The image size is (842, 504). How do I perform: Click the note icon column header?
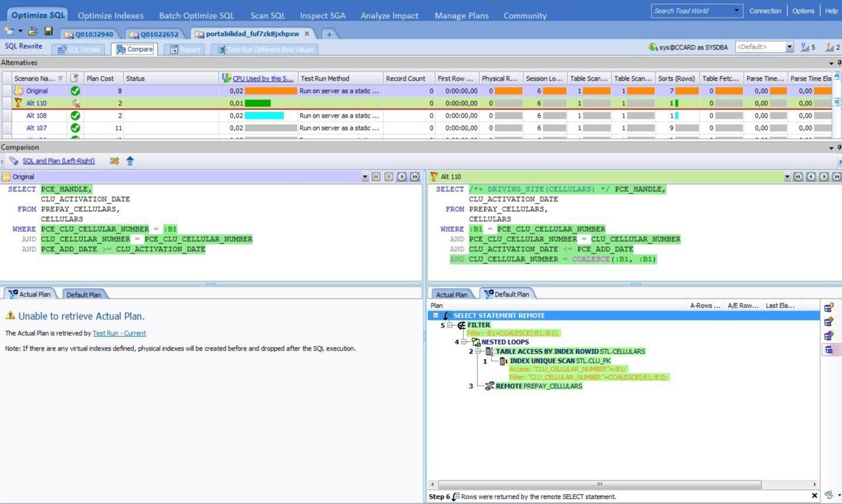click(x=75, y=78)
